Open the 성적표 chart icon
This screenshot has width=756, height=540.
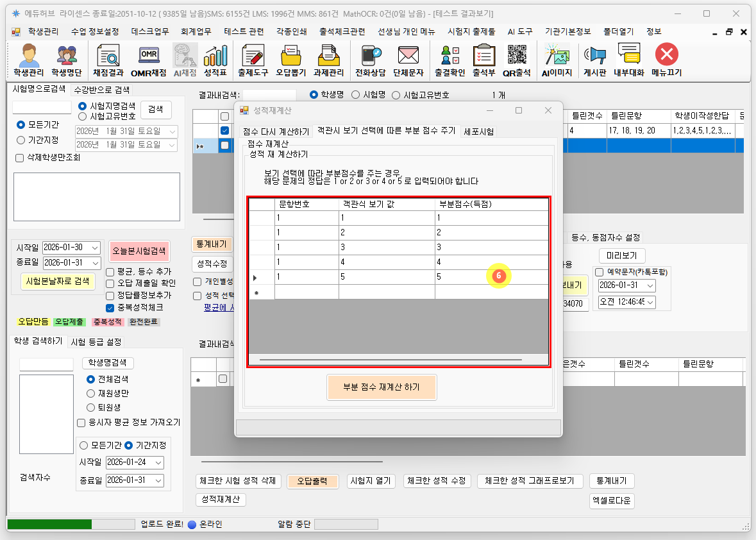tap(215, 60)
